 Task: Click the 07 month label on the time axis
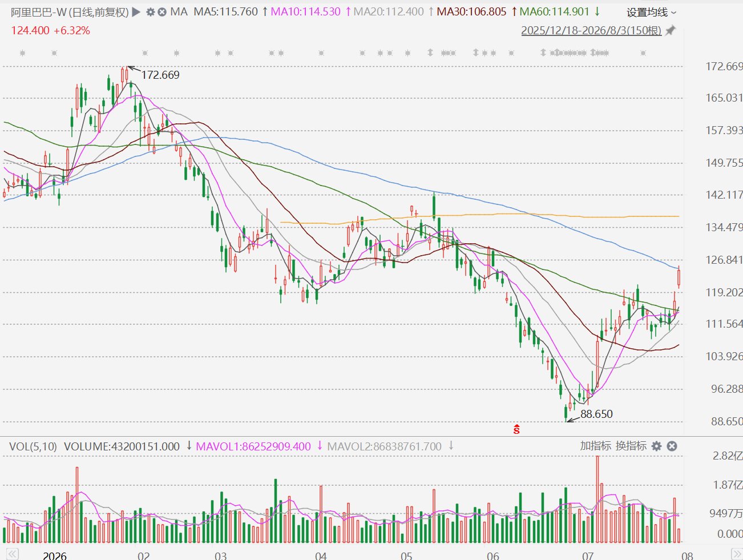point(588,555)
